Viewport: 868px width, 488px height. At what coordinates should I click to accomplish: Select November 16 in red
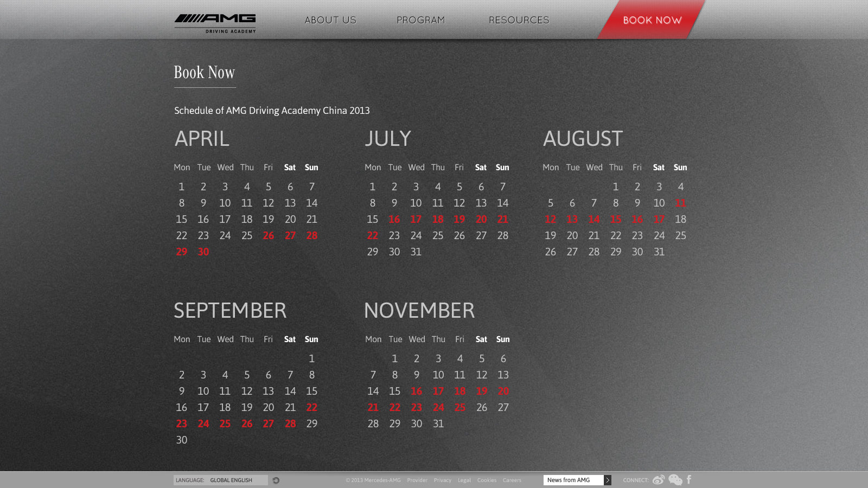(x=417, y=391)
